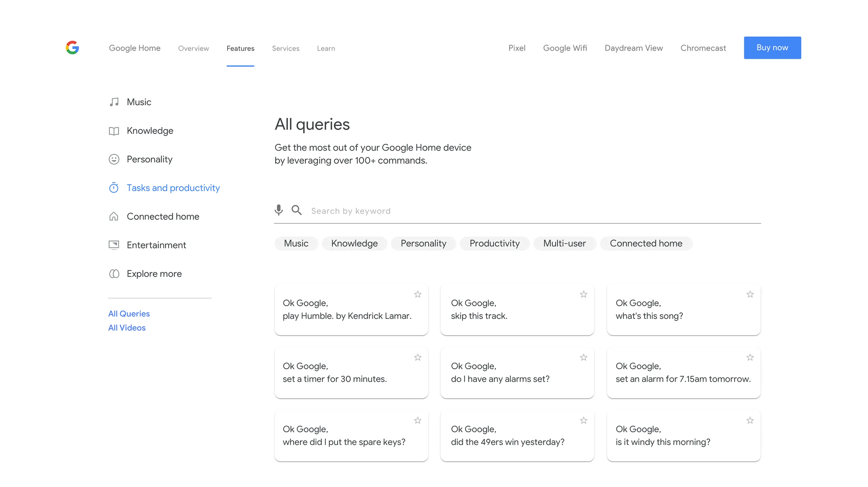The width and height of the screenshot is (868, 487).
Task: Click the Buy now button
Action: tap(772, 48)
